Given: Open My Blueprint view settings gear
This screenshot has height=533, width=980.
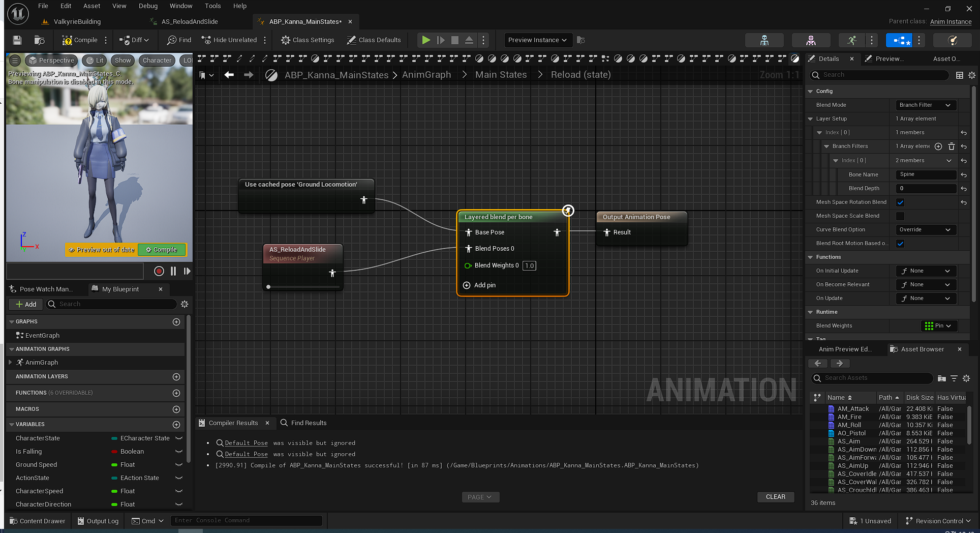Looking at the screenshot, I should pos(185,304).
